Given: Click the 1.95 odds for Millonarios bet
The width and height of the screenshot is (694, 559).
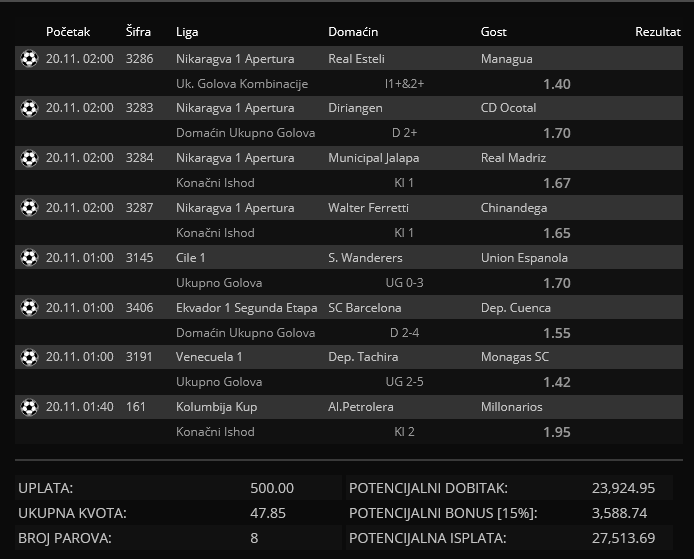Looking at the screenshot, I should [556, 432].
